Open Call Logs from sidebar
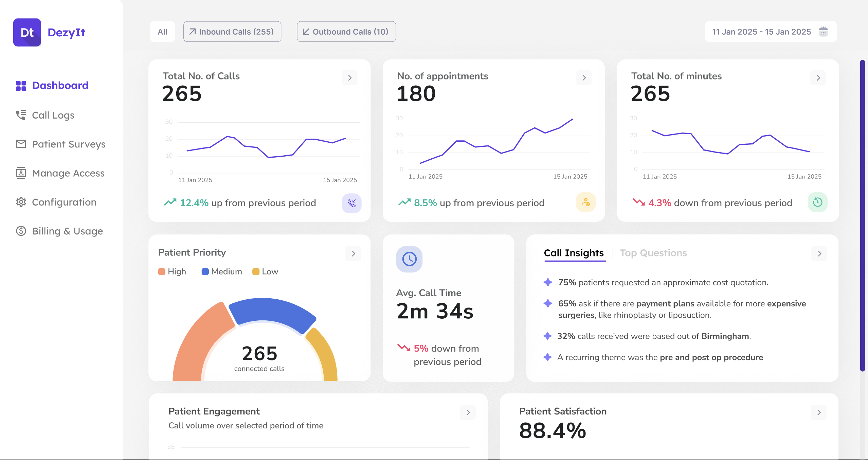Viewport: 868px width, 460px height. [x=53, y=115]
